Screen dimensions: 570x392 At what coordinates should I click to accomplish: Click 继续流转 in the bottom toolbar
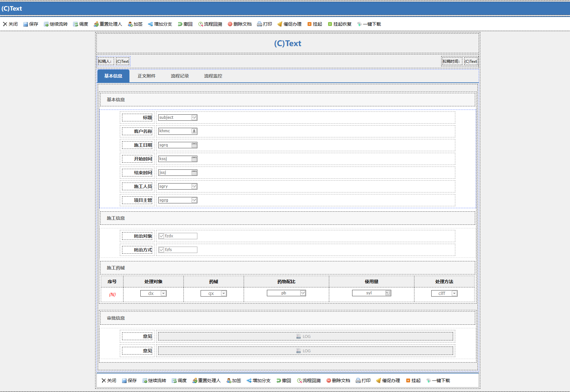[x=154, y=380]
